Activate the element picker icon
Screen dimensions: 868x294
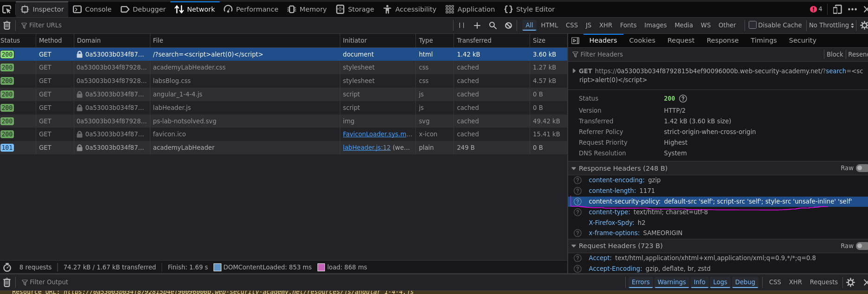[6, 9]
